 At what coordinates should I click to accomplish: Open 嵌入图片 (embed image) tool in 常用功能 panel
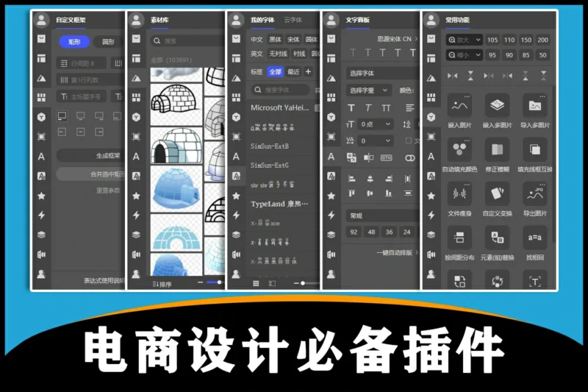click(459, 106)
